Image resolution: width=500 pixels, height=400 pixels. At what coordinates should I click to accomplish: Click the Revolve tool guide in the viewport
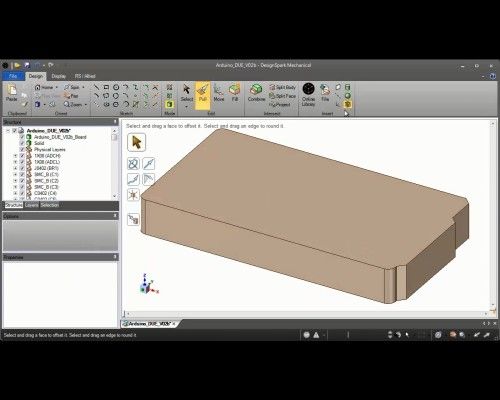tap(133, 164)
